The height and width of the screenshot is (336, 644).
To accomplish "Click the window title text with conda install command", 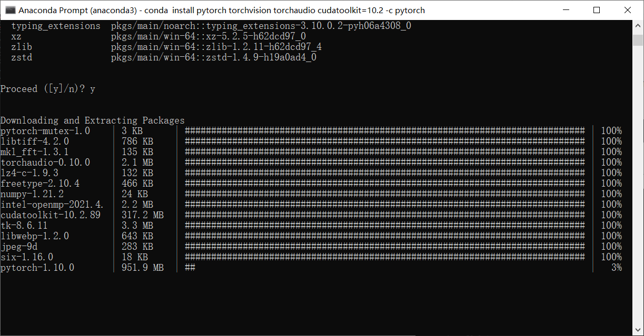I will tap(222, 10).
